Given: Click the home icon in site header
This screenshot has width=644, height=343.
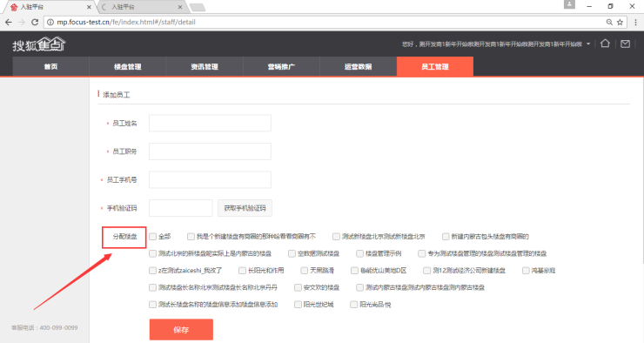Looking at the screenshot, I should (x=605, y=44).
